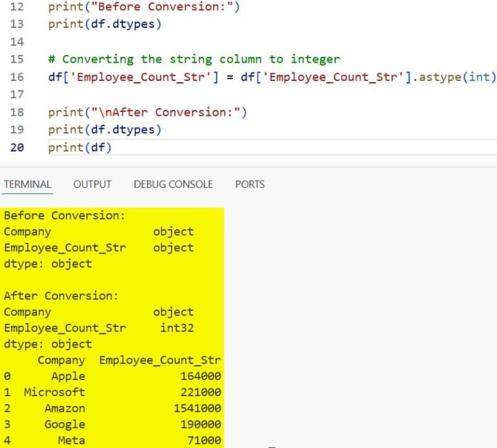Click "After Conversion:" in terminal output

[61, 296]
